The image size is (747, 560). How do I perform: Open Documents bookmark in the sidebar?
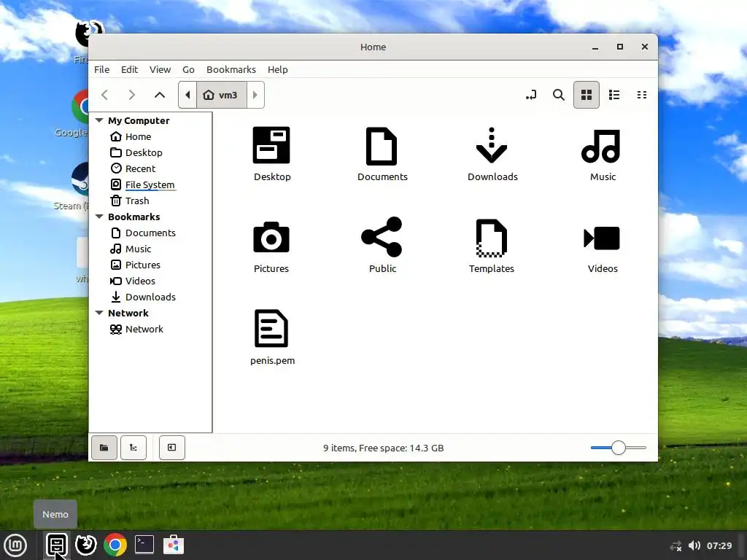coord(150,233)
